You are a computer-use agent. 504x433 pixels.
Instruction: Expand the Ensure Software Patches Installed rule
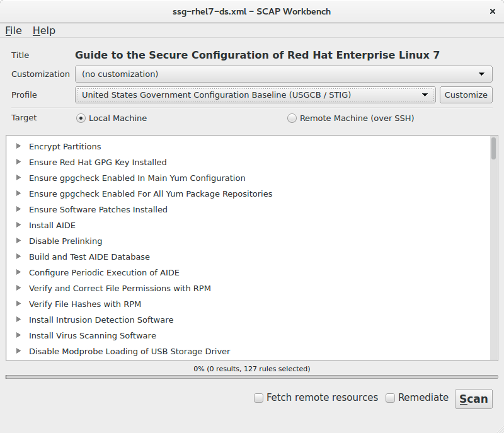pos(18,209)
